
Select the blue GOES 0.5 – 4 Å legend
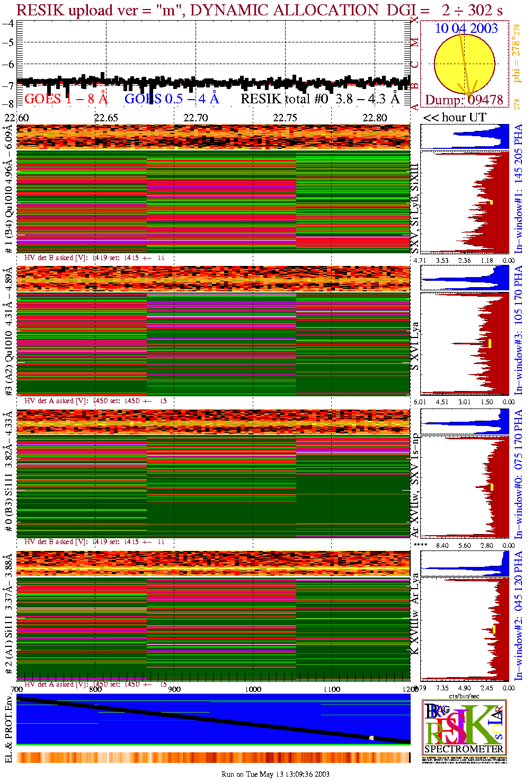click(x=172, y=99)
